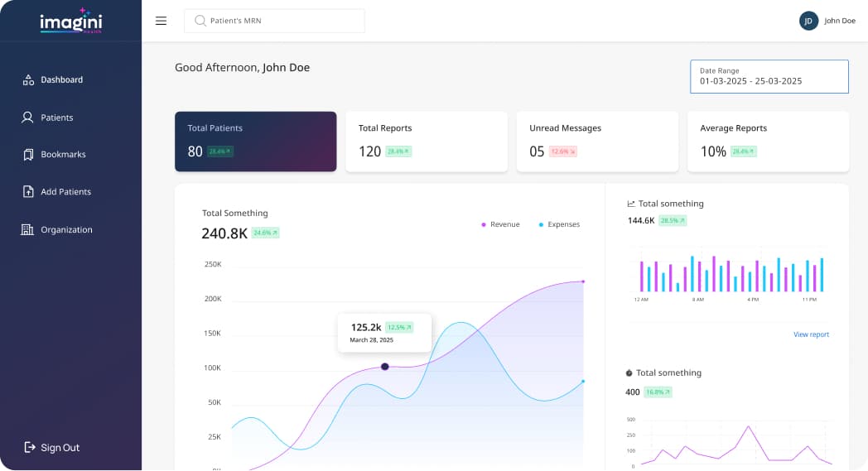This screenshot has height=471, width=868.
Task: Click the revenue data point on chart
Action: pyautogui.click(x=384, y=366)
